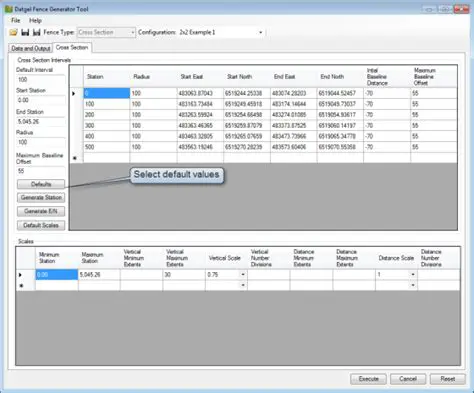Click the Execute button
The height and width of the screenshot is (393, 474).
click(368, 379)
